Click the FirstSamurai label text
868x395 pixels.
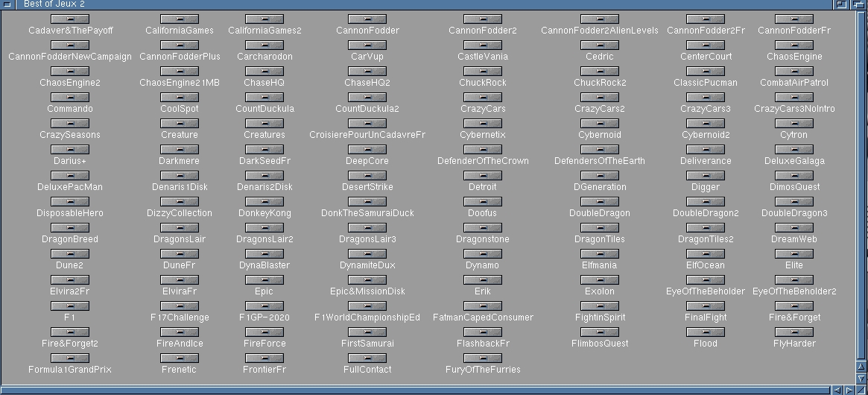click(x=367, y=343)
